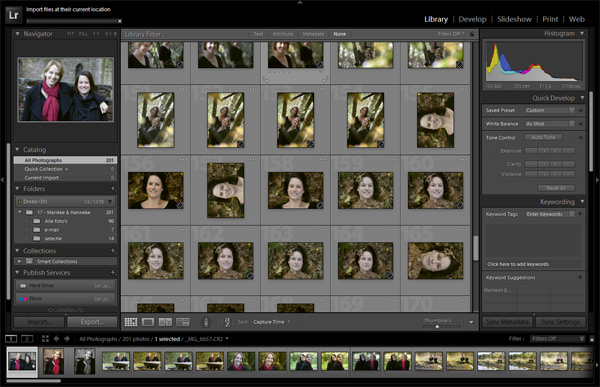Set Navigator zoom to FIT

[x=70, y=34]
